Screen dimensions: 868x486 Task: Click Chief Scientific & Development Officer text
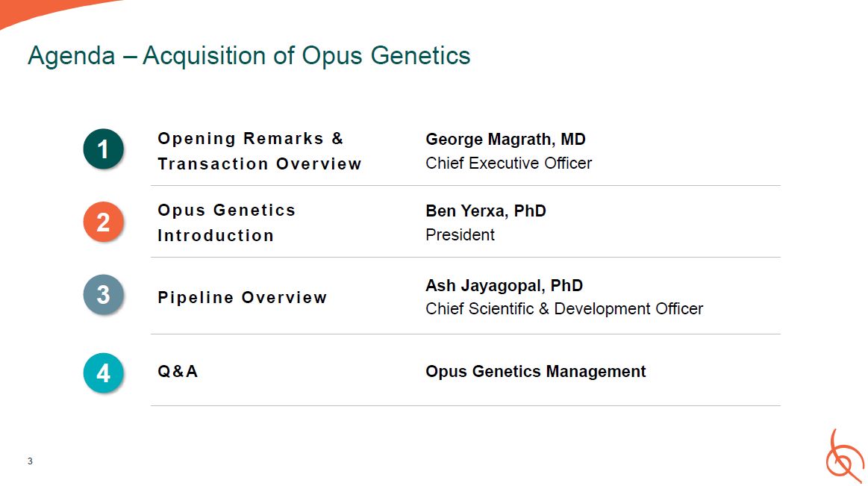563,308
